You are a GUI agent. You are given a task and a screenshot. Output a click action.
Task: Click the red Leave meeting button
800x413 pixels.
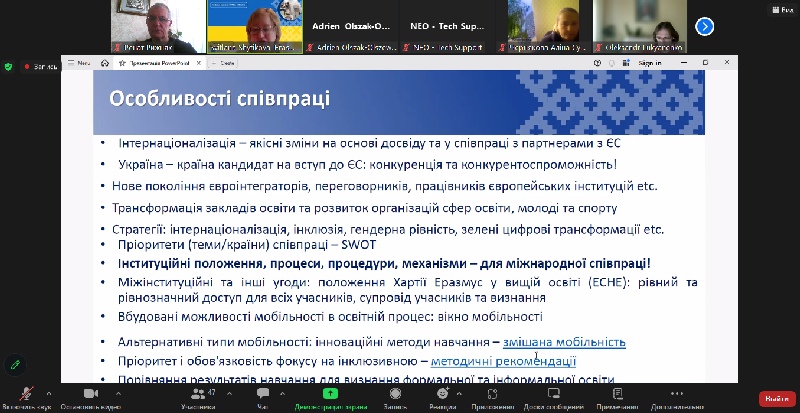pos(777,398)
